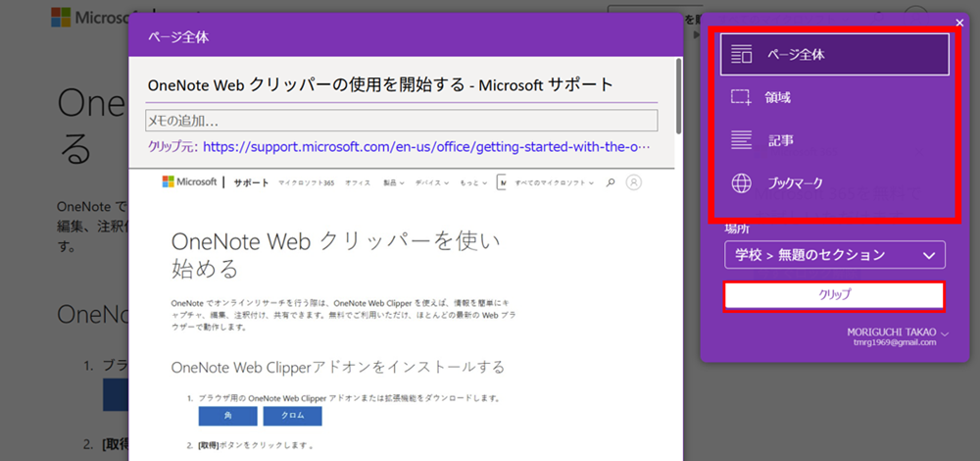Click the blue 角 download button
This screenshot has width=980, height=461.
click(227, 416)
